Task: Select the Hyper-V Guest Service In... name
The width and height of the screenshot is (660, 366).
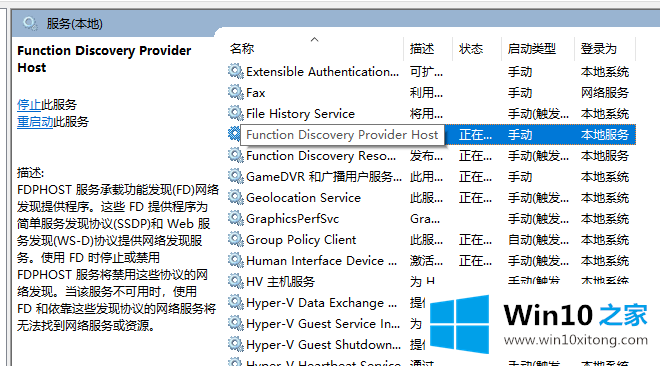Action: [323, 324]
